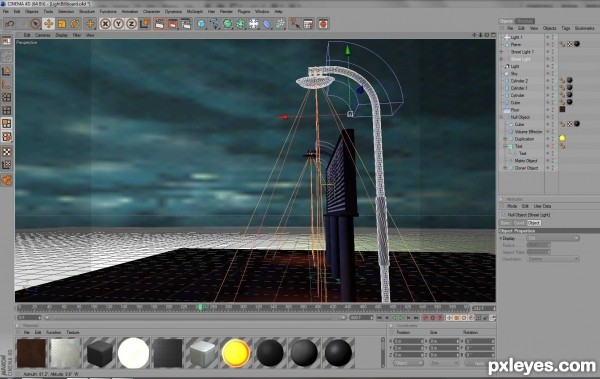
Task: Click the blue deformer icon in toolbar
Action: click(x=267, y=24)
